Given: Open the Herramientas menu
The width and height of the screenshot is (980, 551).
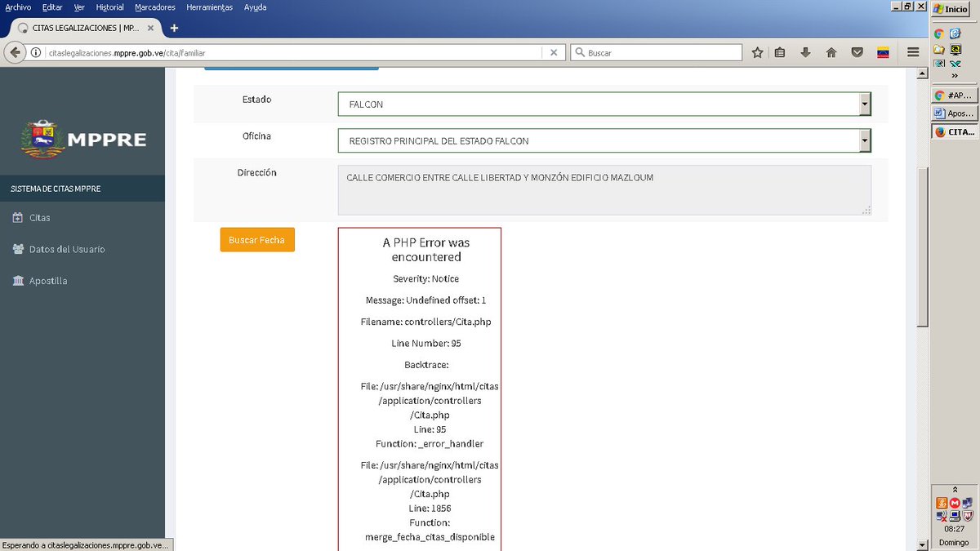Looking at the screenshot, I should (209, 7).
